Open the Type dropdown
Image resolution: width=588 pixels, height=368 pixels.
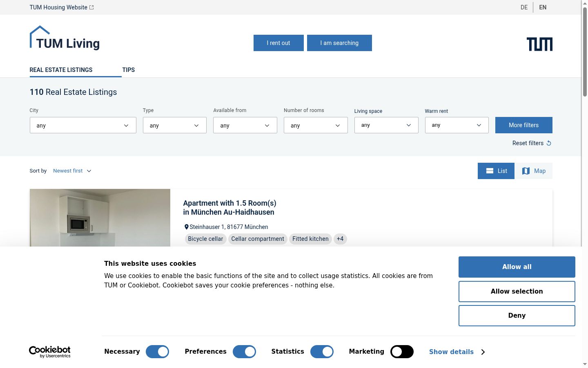pyautogui.click(x=175, y=125)
